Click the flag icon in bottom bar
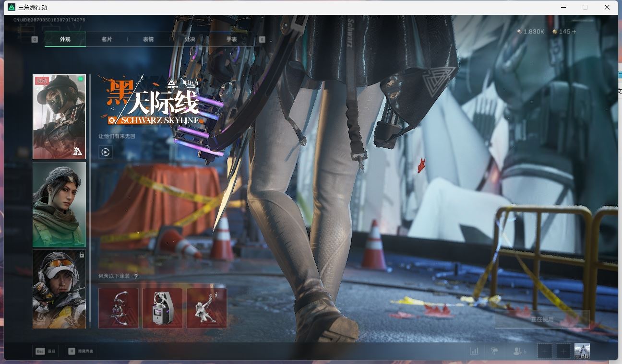 pyautogui.click(x=494, y=351)
